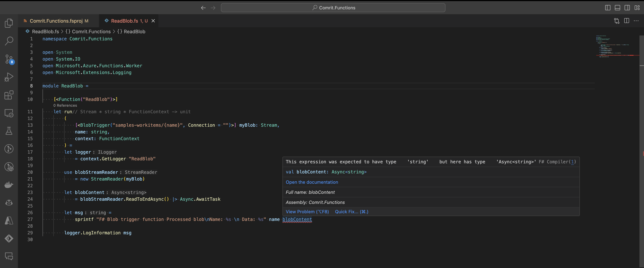Click 'val blobContent: Async<string>' in hover
Viewport: 644px width, 268px height.
(326, 172)
